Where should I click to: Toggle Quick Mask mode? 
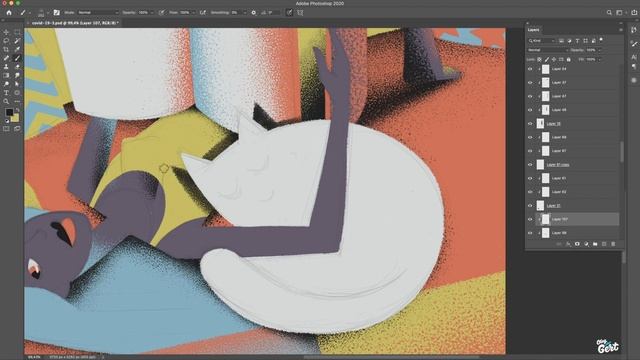coord(6,129)
